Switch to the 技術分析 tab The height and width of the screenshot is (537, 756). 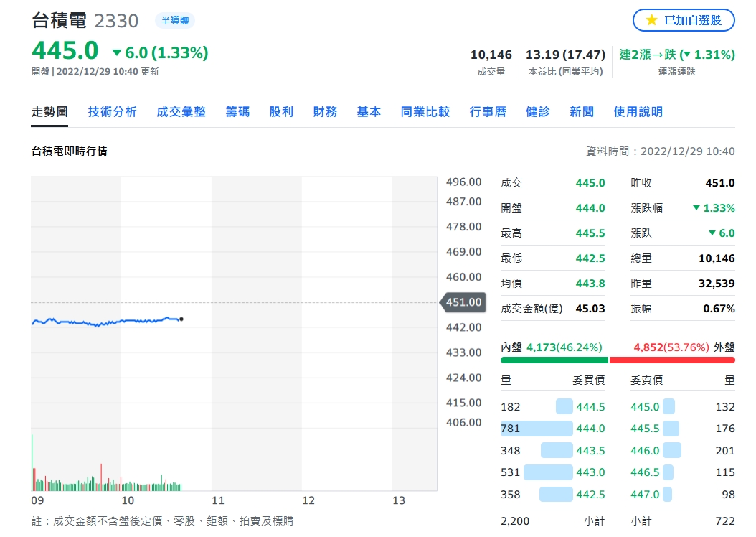pos(113,112)
